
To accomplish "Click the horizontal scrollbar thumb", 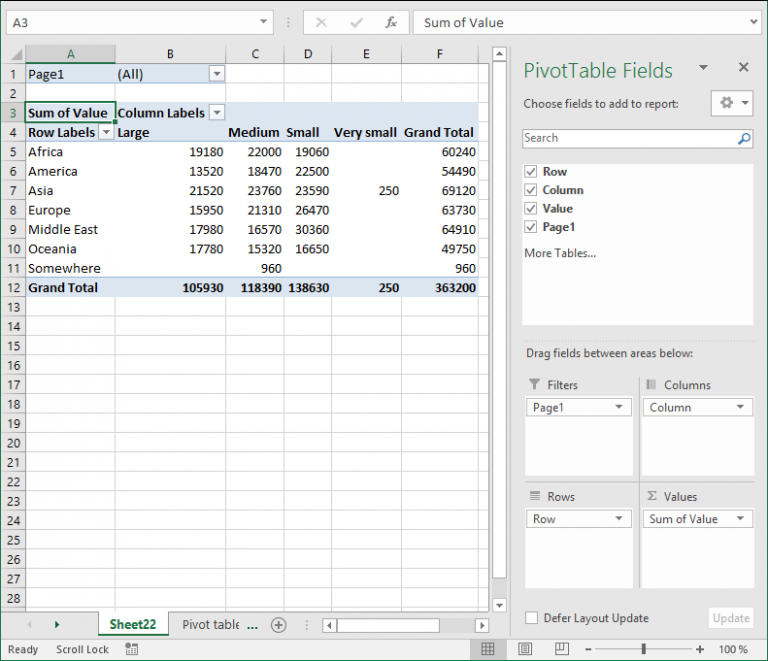I will [x=388, y=625].
